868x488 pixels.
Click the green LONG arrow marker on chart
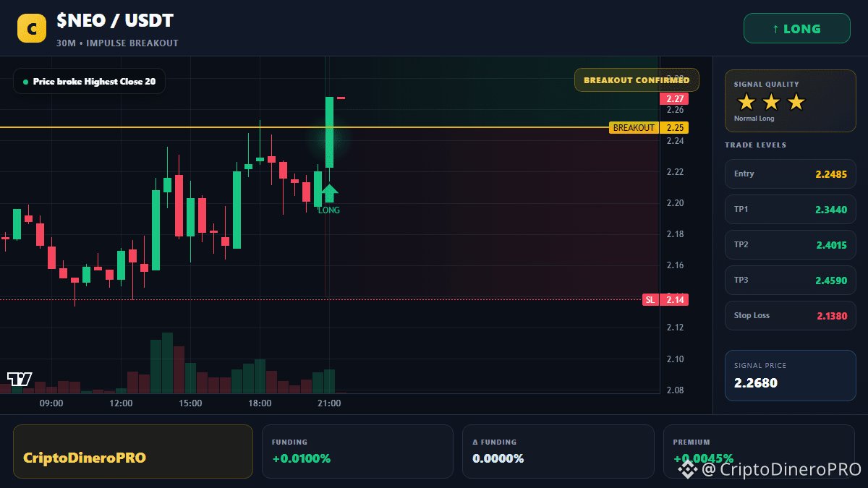tap(329, 194)
